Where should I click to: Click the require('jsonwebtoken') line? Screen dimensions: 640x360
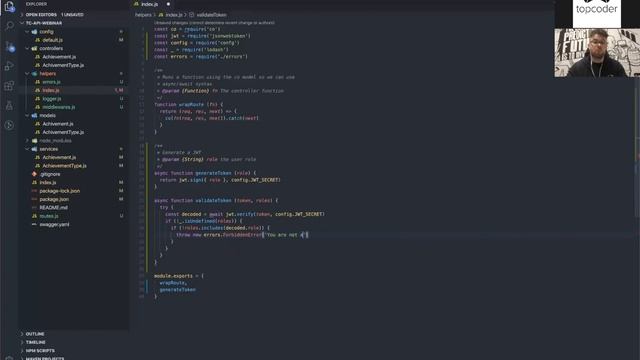click(x=202, y=36)
